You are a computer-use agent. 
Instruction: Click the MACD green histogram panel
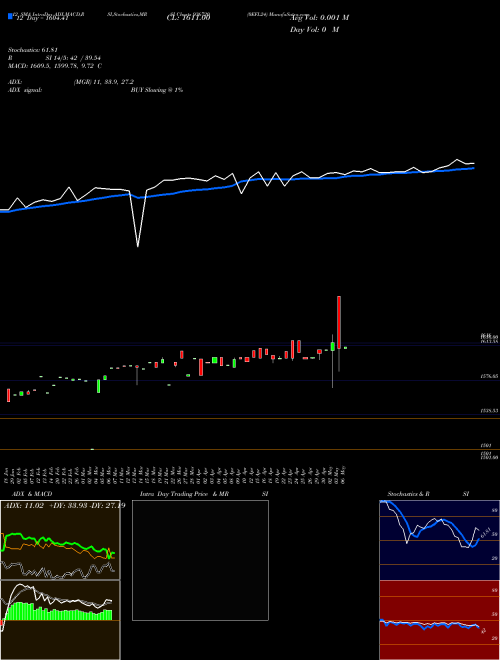click(60, 620)
